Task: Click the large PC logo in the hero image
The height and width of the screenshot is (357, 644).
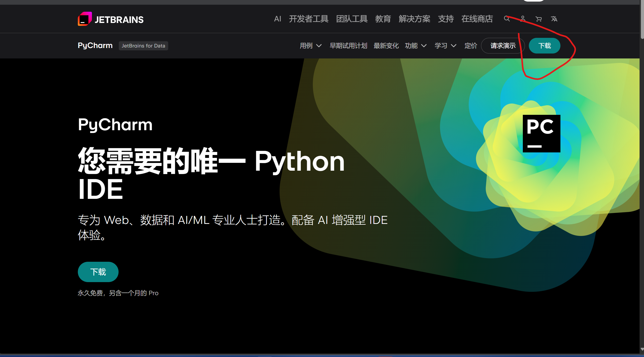Action: coord(541,134)
